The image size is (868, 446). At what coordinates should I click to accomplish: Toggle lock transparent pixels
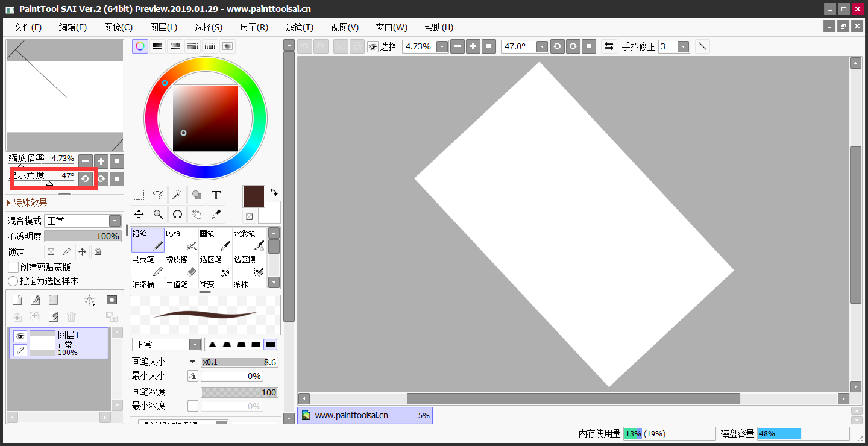point(51,252)
